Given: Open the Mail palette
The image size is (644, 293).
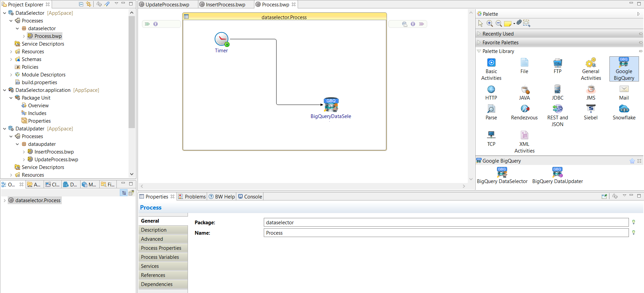Looking at the screenshot, I should click(x=624, y=93).
